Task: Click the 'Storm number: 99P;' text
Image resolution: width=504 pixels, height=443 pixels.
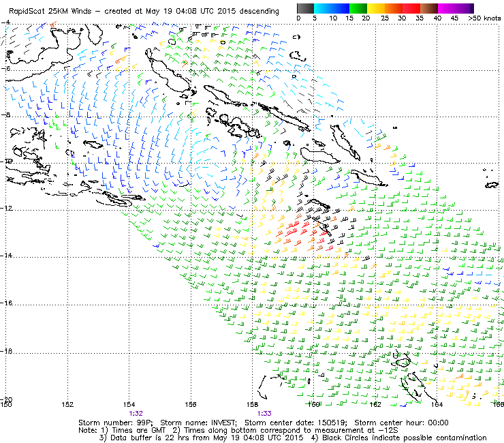Action: 116,423
